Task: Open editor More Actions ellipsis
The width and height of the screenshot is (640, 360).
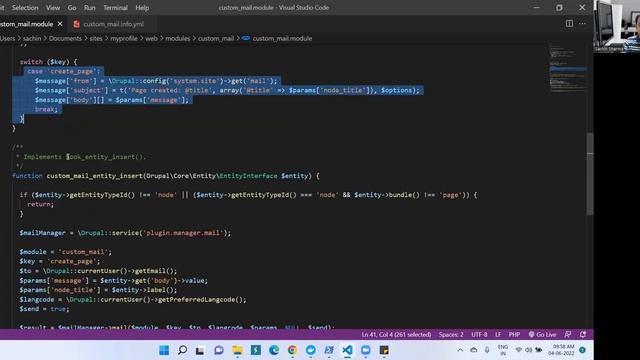Action: coord(582,24)
